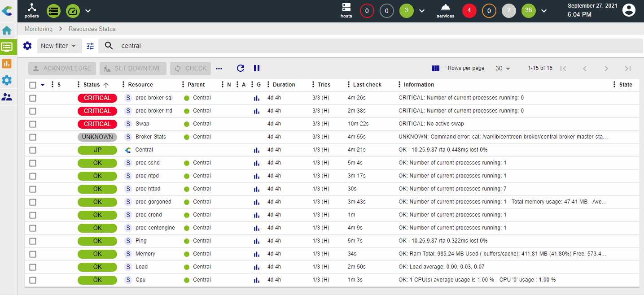Image resolution: width=644 pixels, height=295 pixels.
Task: Open the pollers status icon
Action: point(31,10)
